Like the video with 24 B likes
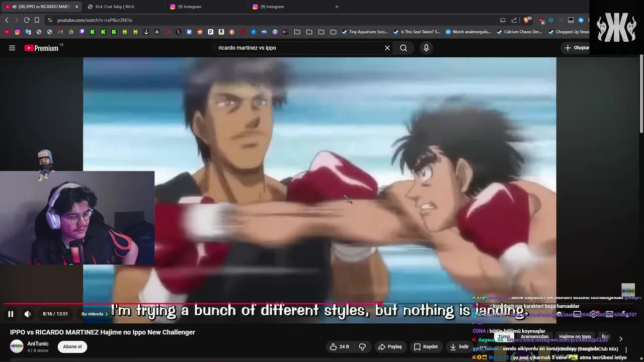The width and height of the screenshot is (644, 362). point(339,346)
